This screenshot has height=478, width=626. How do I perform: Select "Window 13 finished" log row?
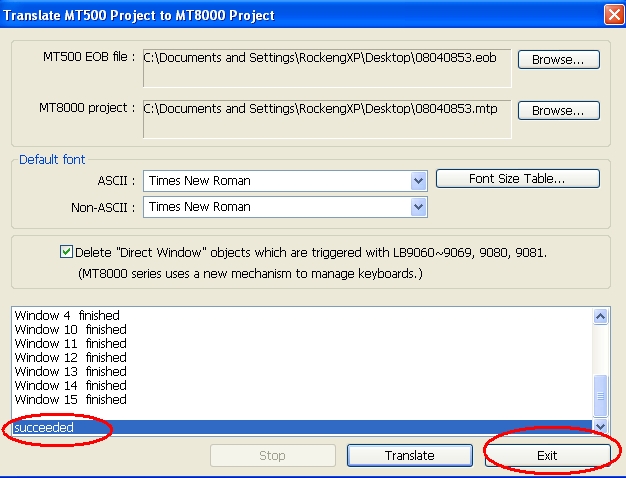302,371
